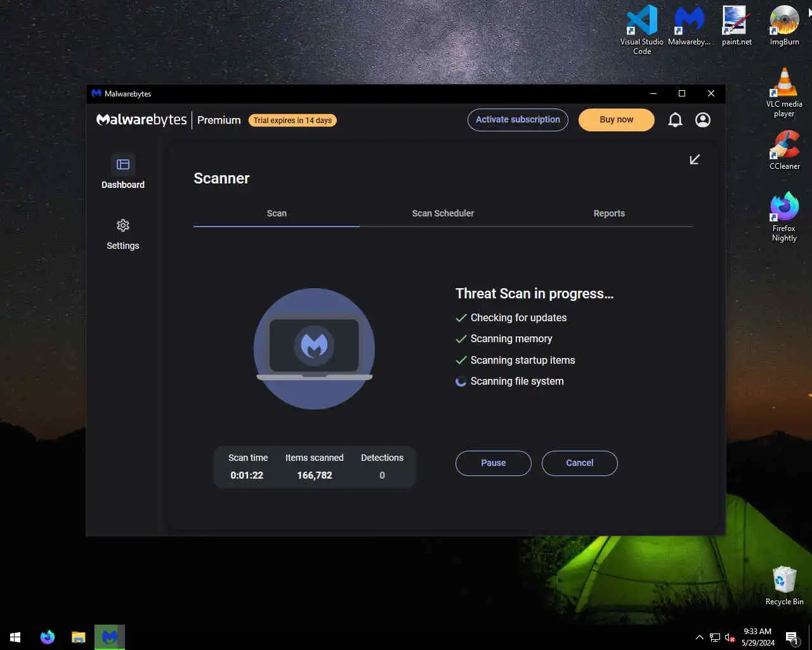Select paint.net desktop shortcut
Viewport: 812px width, 650px height.
point(737,25)
